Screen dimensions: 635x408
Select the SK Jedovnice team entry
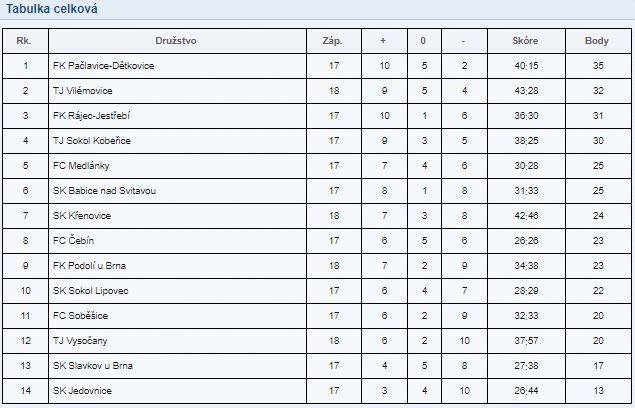[x=82, y=391]
